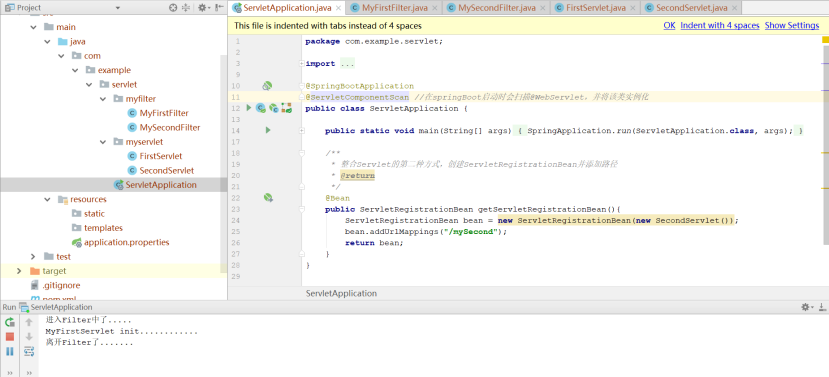Select FirstServlet class in project tree
Viewport: 829px width, 377px height.
(x=161, y=156)
